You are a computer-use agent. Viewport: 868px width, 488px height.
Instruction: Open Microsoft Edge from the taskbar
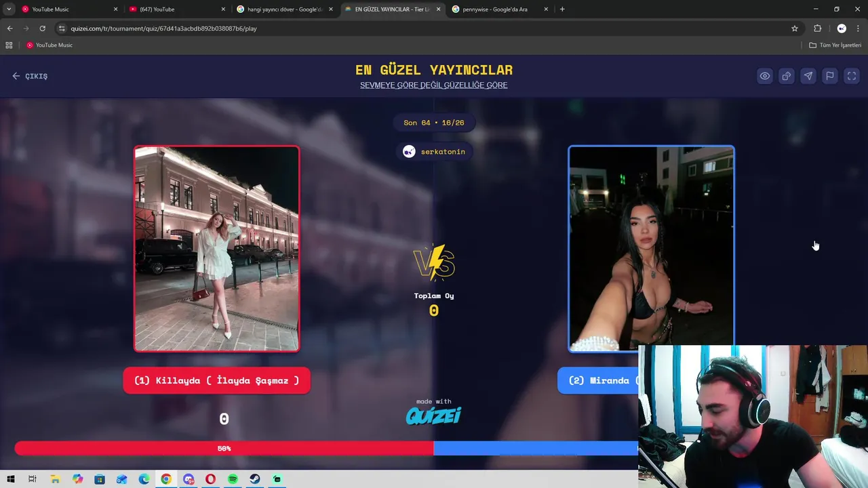point(144,479)
